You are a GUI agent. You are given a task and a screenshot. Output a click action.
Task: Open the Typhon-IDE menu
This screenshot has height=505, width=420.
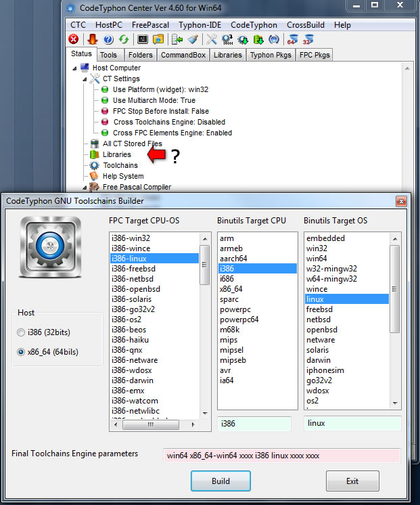click(x=200, y=25)
